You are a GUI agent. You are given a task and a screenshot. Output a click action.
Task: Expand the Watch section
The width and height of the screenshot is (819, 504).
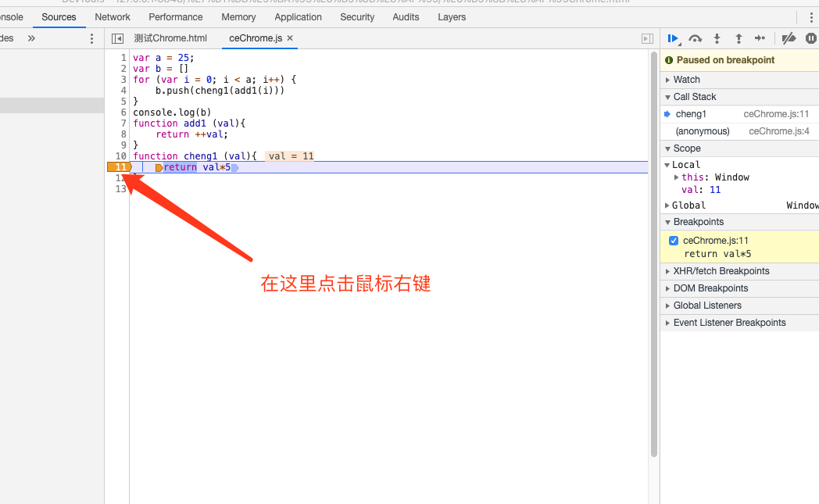[667, 80]
